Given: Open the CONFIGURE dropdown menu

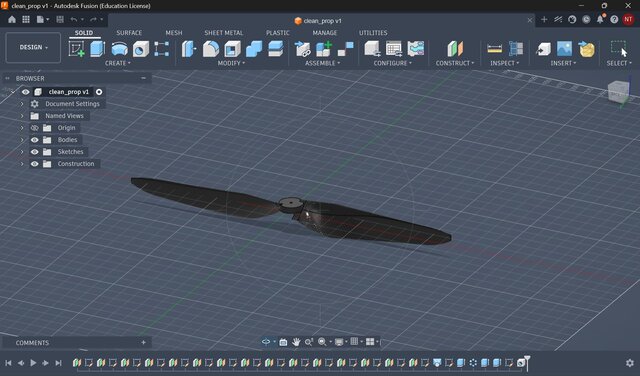Looking at the screenshot, I should (x=393, y=63).
